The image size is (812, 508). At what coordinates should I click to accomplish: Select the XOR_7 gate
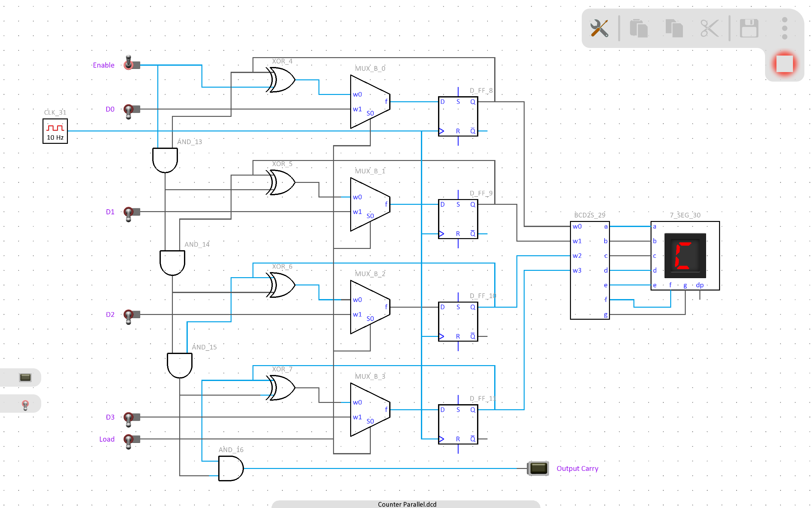(x=281, y=388)
